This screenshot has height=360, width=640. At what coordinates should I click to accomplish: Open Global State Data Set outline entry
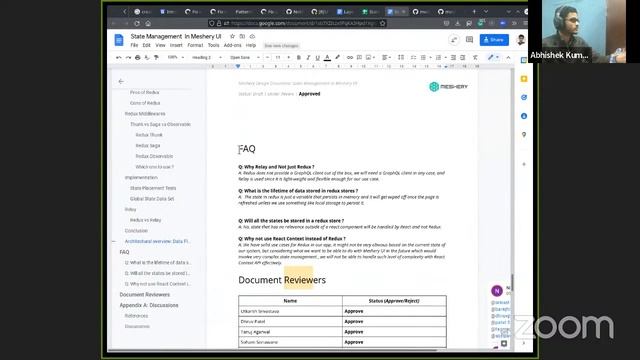pyautogui.click(x=152, y=199)
